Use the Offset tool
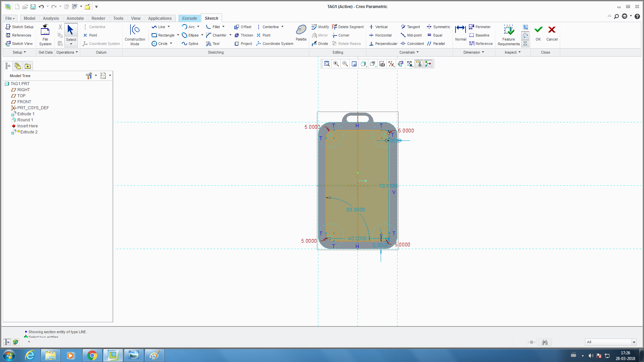This screenshot has height=362, width=644. pyautogui.click(x=243, y=27)
